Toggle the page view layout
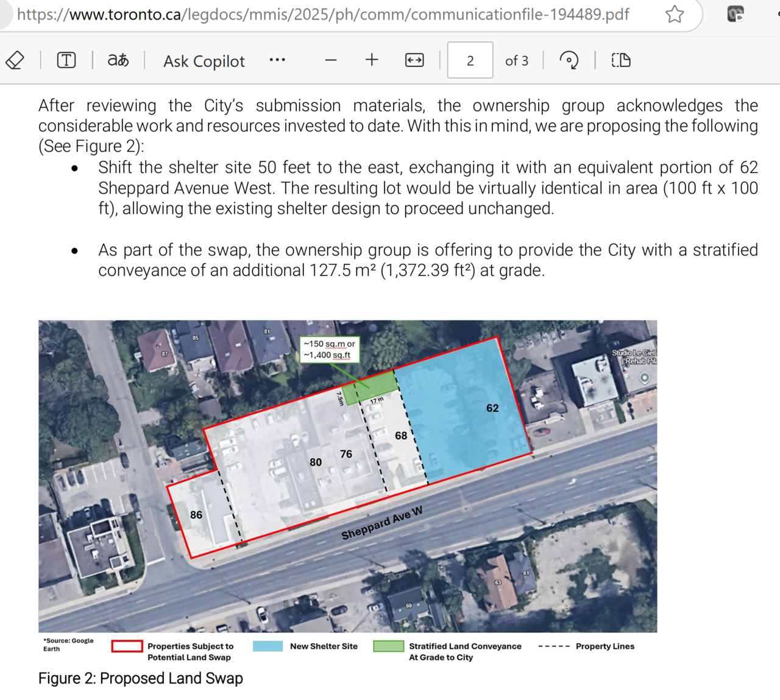780x700 pixels. click(621, 60)
